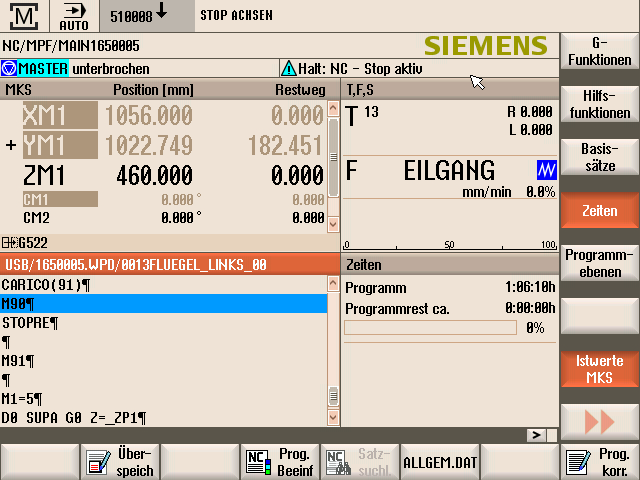Click the Programmrest progress bar
Image resolution: width=640 pixels, height=480 pixels.
(430, 328)
